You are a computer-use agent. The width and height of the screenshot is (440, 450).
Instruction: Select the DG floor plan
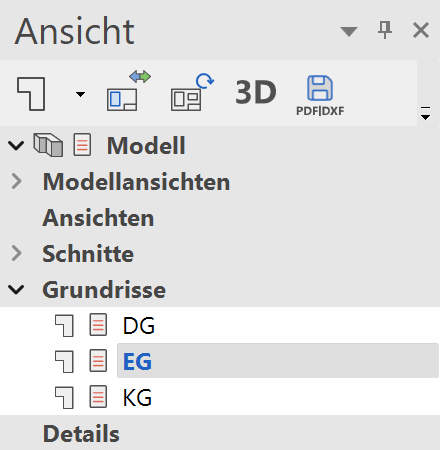[139, 326]
